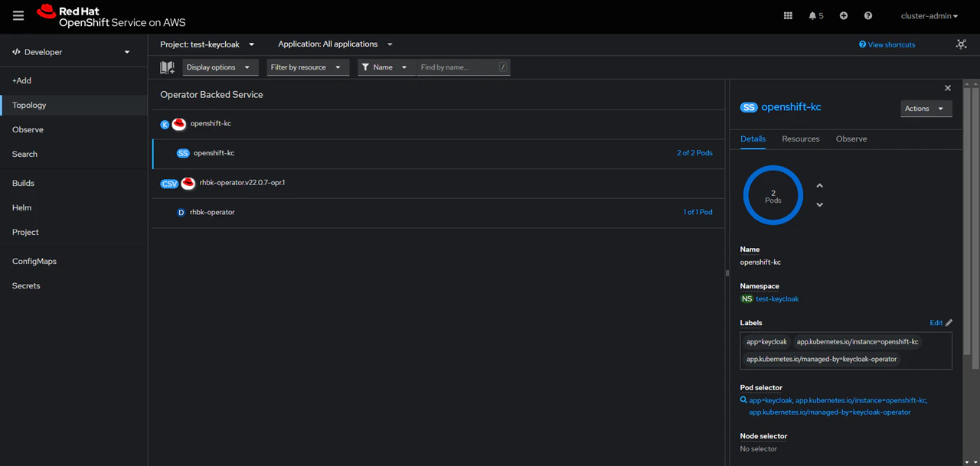Click the app=keycloak label chip
Screen dimensions: 980x466
766,342
